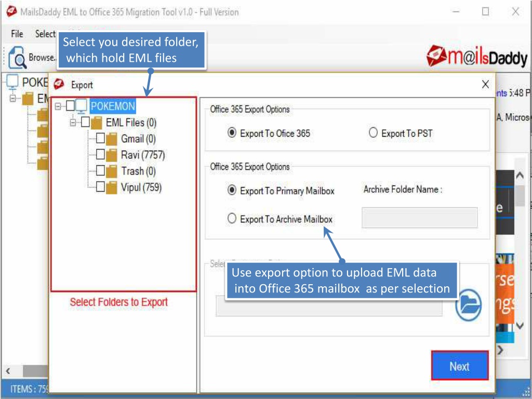
Task: Collapse the EML Files node in Export tree
Action: pos(73,123)
